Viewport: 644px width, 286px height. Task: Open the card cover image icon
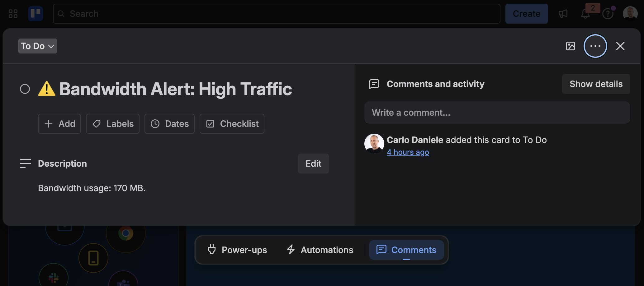tap(570, 46)
